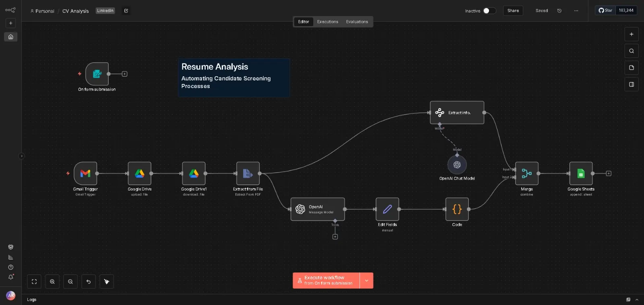Zoom out on the canvas
The height and width of the screenshot is (305, 644).
coord(70,282)
